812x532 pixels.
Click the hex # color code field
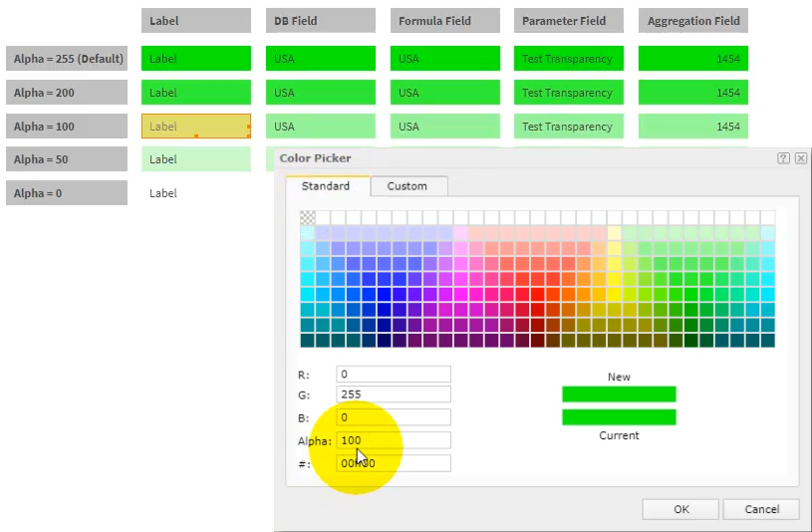(x=394, y=463)
